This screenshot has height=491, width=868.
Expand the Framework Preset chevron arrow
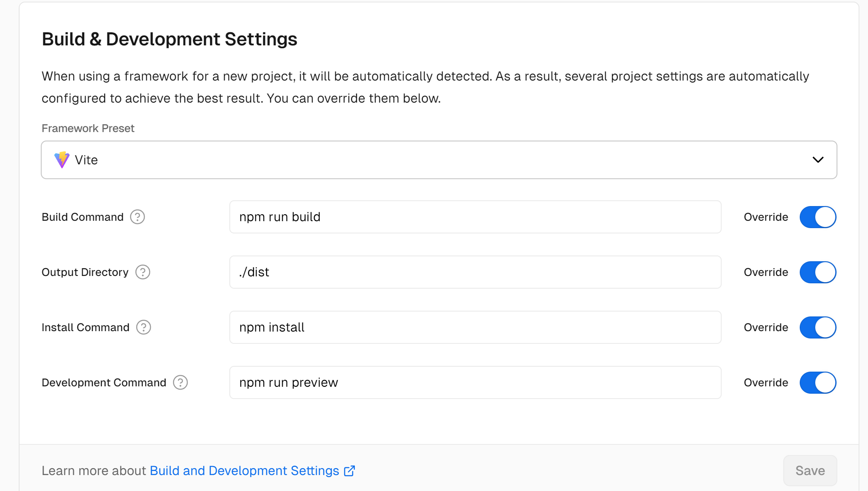(x=818, y=160)
